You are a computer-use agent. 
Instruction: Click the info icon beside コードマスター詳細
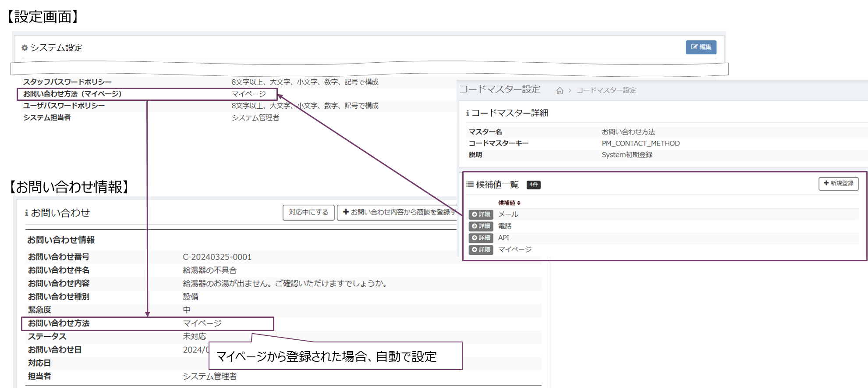click(468, 113)
